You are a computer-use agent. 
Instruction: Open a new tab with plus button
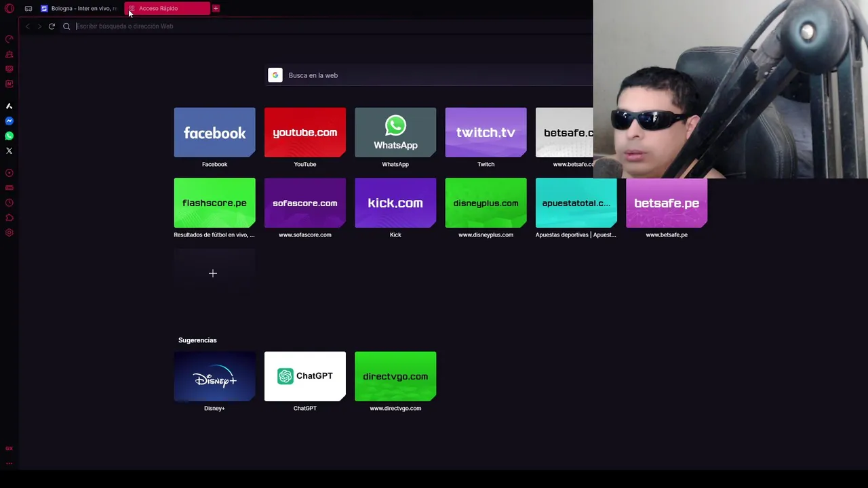pyautogui.click(x=216, y=9)
